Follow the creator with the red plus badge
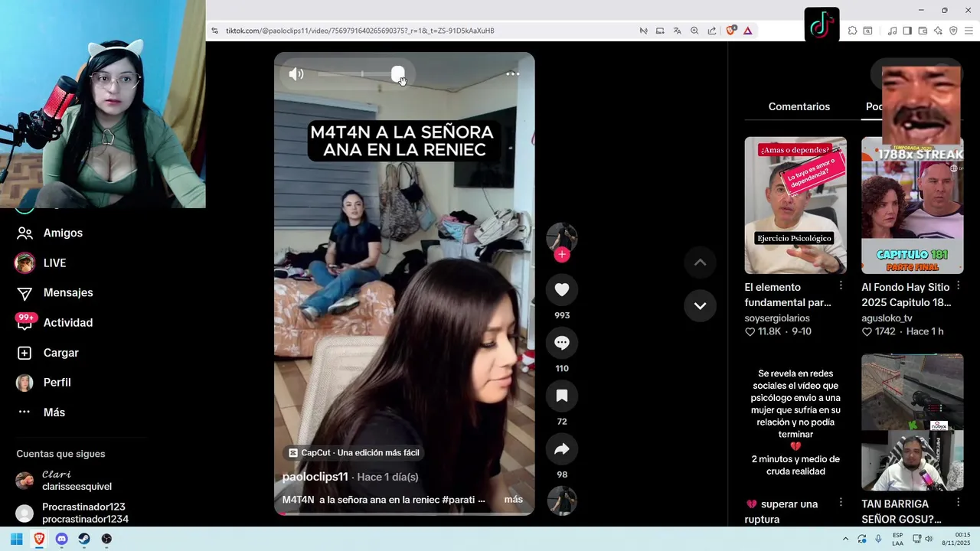 pos(562,255)
